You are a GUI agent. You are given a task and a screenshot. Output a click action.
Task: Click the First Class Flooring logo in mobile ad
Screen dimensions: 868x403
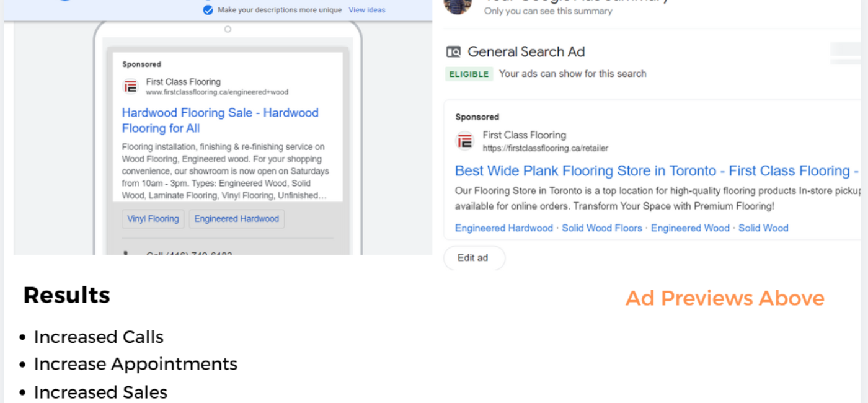pos(130,86)
